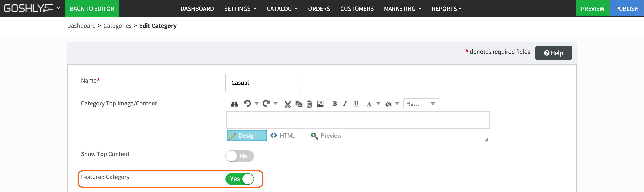The height and width of the screenshot is (192, 644).
Task: Switch to the editor Preview tab
Action: click(x=326, y=136)
